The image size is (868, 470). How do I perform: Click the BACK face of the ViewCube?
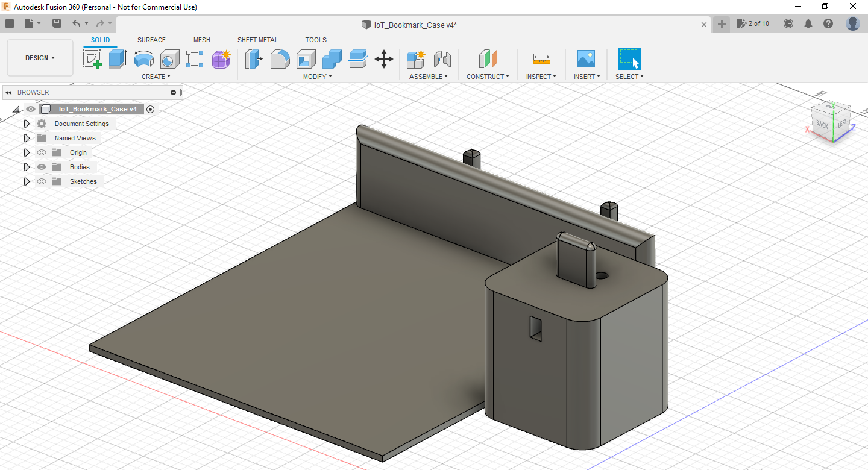tap(821, 125)
